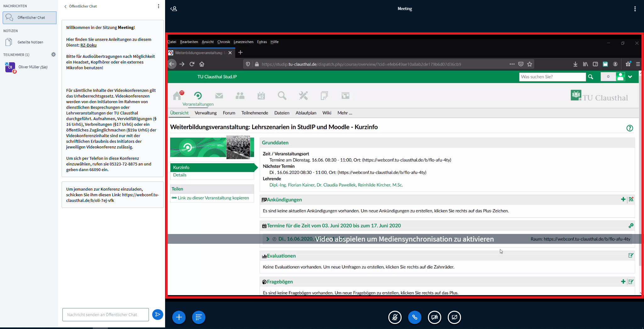Send the chat message with arrow button
This screenshot has width=644, height=329.
pyautogui.click(x=158, y=315)
